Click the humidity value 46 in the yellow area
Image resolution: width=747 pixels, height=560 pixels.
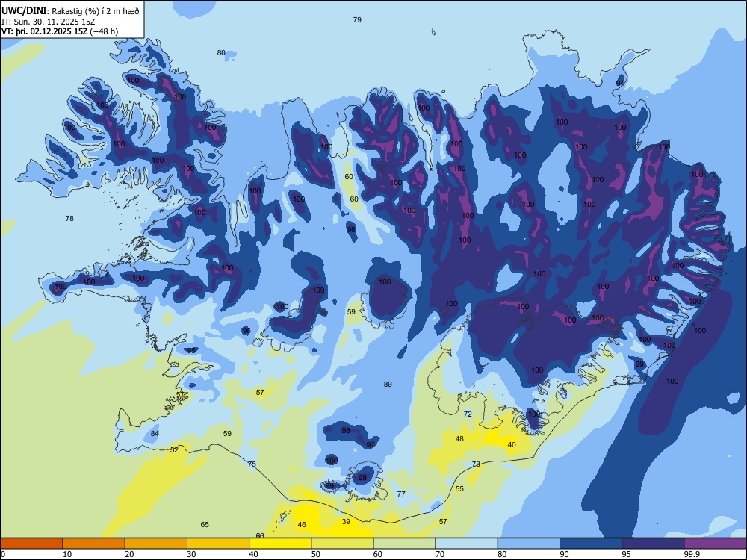tap(302, 525)
